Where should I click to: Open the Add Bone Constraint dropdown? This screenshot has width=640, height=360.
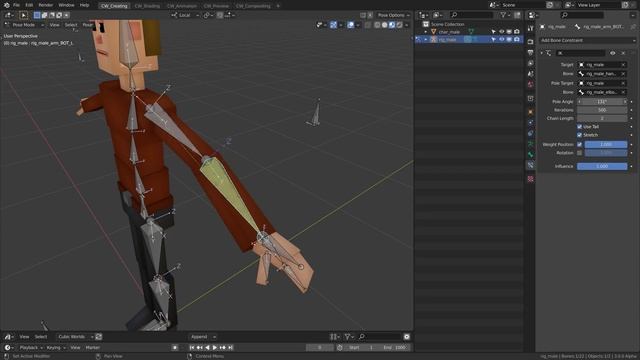(x=587, y=40)
